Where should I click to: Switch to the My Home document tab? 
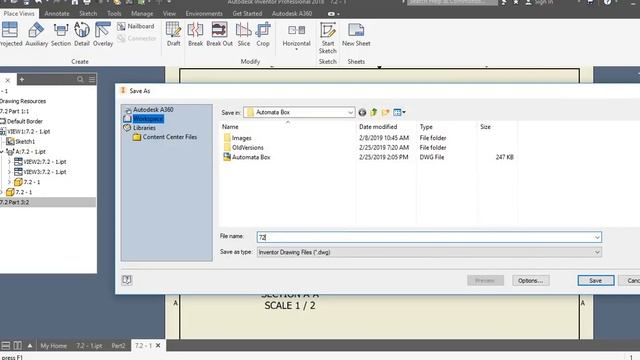pyautogui.click(x=53, y=346)
